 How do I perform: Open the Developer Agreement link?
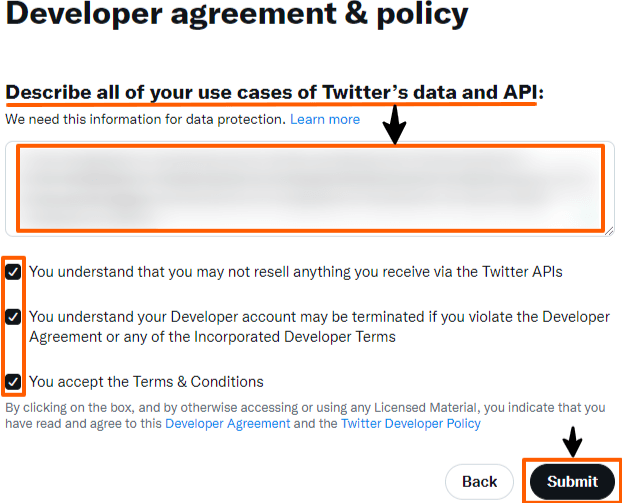pos(228,424)
